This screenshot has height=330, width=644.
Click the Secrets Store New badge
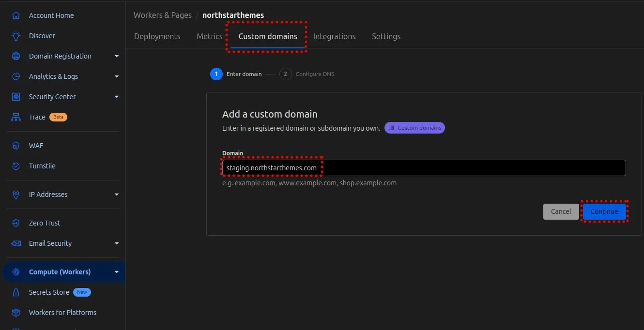click(82, 292)
